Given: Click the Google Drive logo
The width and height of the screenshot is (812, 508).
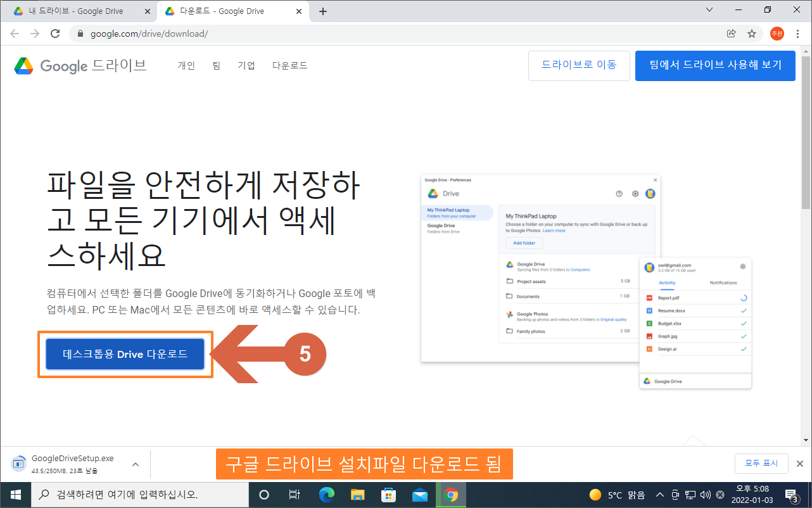Looking at the screenshot, I should 80,65.
